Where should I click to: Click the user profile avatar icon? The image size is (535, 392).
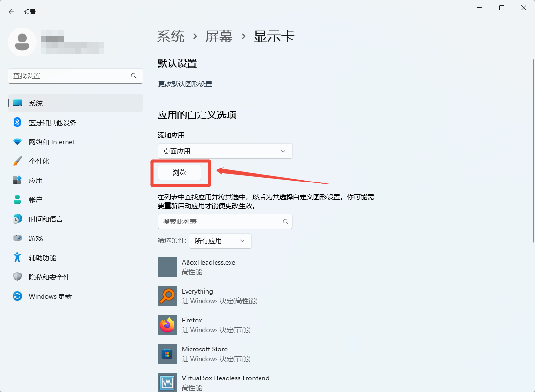click(x=22, y=42)
